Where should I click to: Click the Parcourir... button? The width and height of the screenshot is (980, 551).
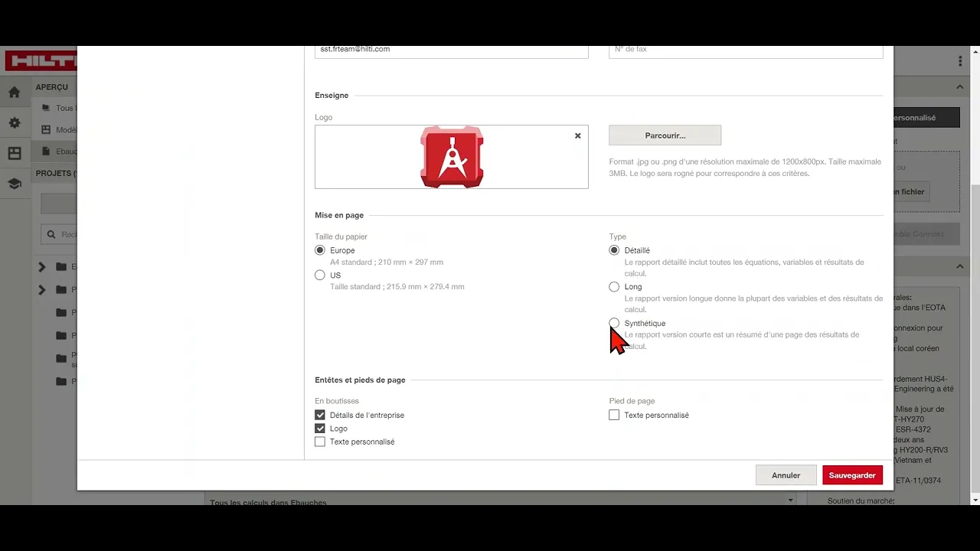pyautogui.click(x=665, y=135)
